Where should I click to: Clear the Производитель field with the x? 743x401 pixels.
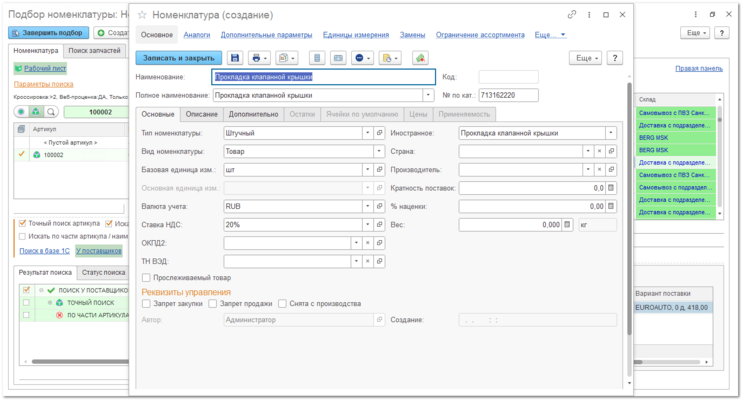pyautogui.click(x=599, y=170)
